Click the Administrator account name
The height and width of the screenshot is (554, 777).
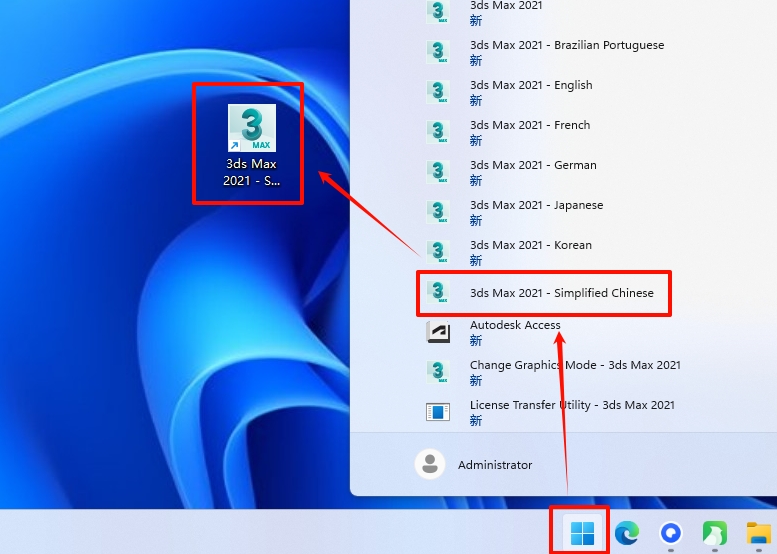pos(495,465)
